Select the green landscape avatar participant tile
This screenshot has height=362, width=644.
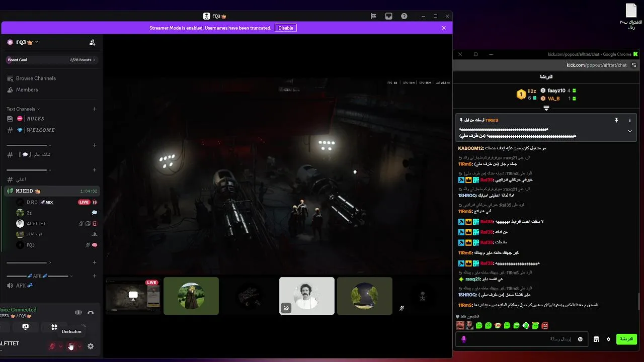191,296
